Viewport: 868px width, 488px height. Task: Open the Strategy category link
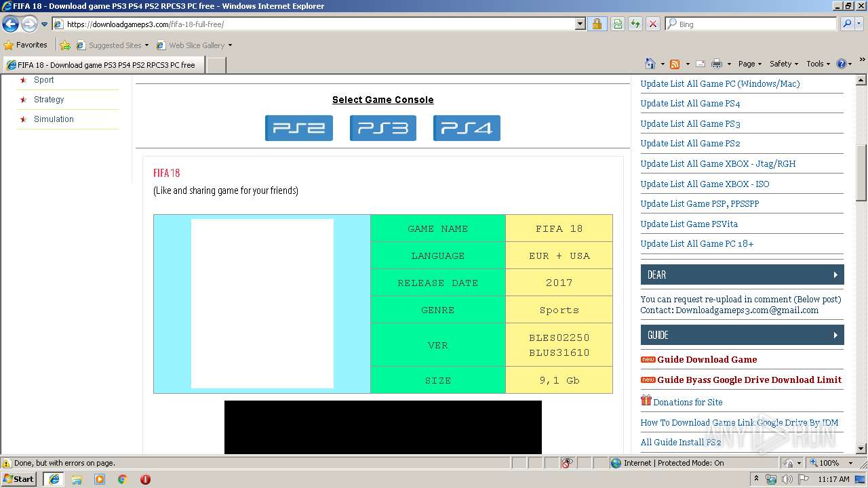point(49,100)
